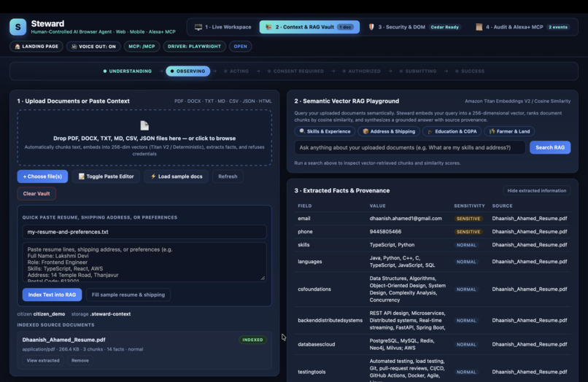588x382 pixels.
Task: Click the Index Text into RAG button
Action: pos(52,295)
